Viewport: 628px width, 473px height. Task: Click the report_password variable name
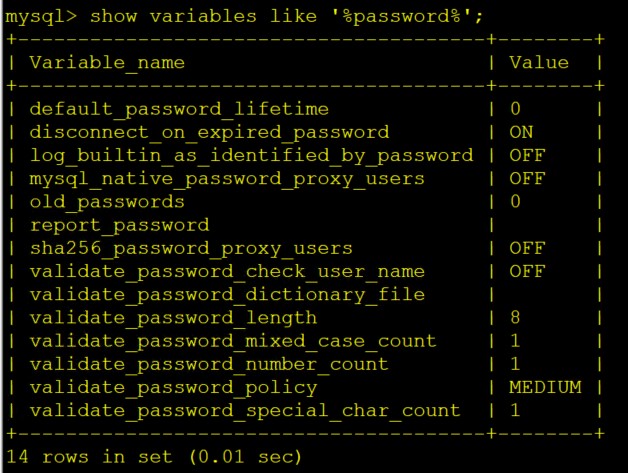[x=119, y=224]
